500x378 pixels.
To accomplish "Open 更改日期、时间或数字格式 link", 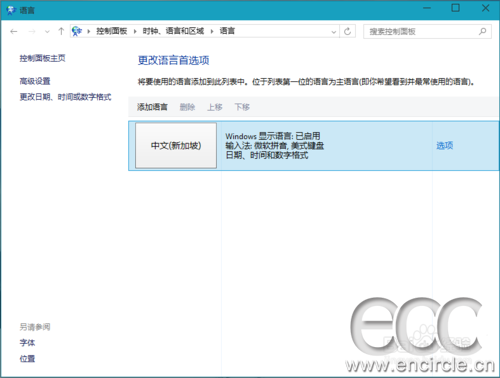I will (x=65, y=97).
